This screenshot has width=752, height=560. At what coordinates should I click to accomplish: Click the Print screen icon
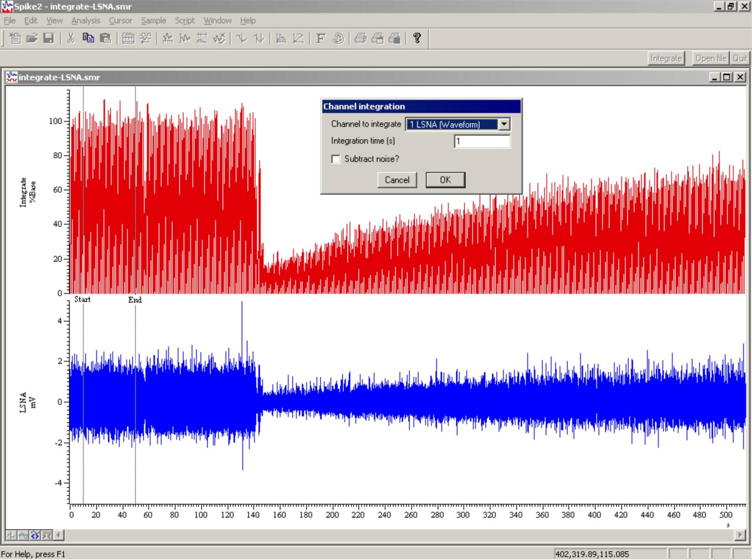(x=395, y=38)
